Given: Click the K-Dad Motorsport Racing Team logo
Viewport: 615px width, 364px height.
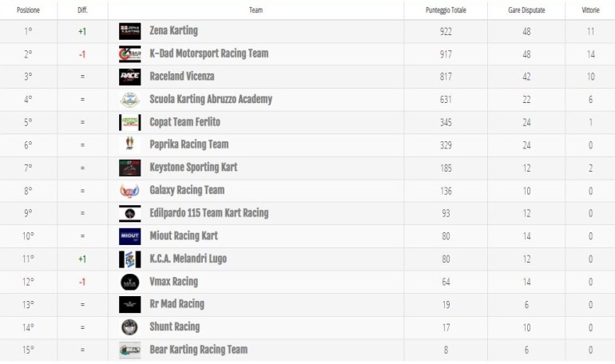Looking at the screenshot, I should [129, 54].
